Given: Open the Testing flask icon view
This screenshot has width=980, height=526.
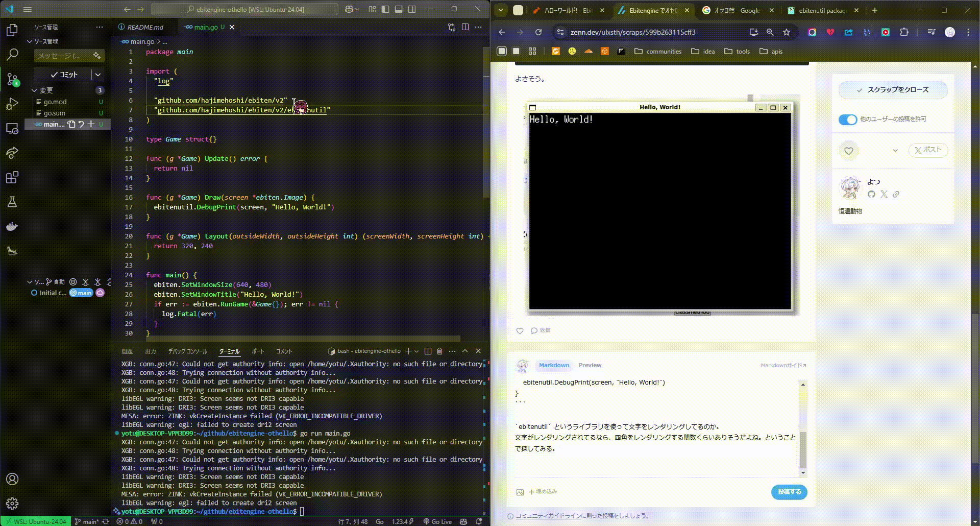Looking at the screenshot, I should (x=12, y=202).
